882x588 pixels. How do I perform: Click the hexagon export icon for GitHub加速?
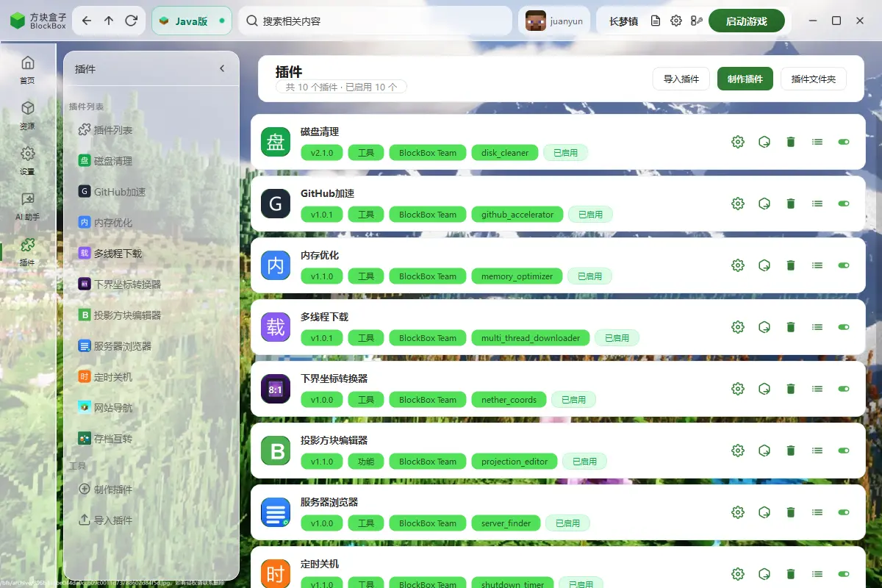764,204
